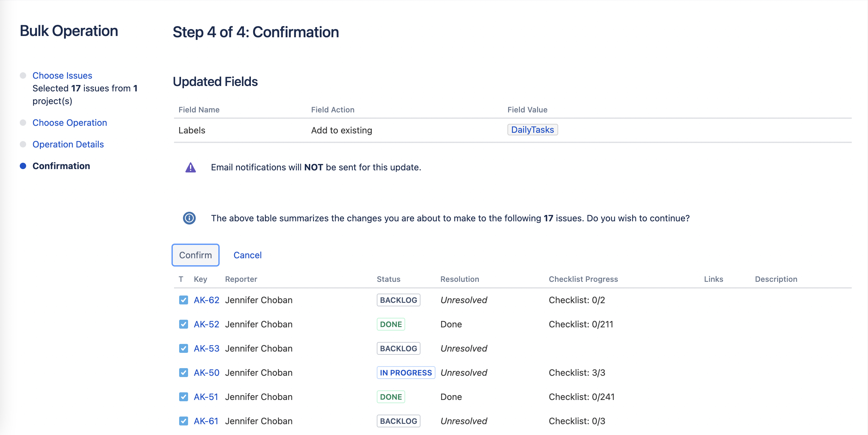Viewport: 868px width, 435px height.
Task: Go back to Choose Issues step
Action: [62, 75]
